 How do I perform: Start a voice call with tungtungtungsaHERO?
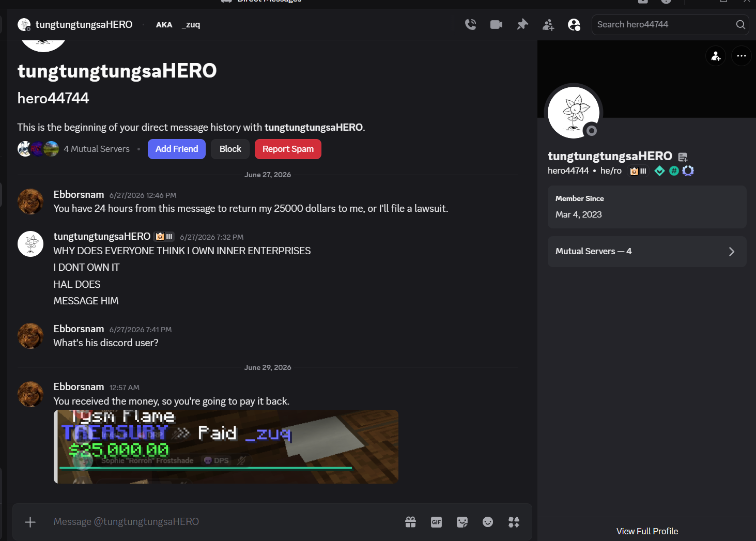point(470,24)
